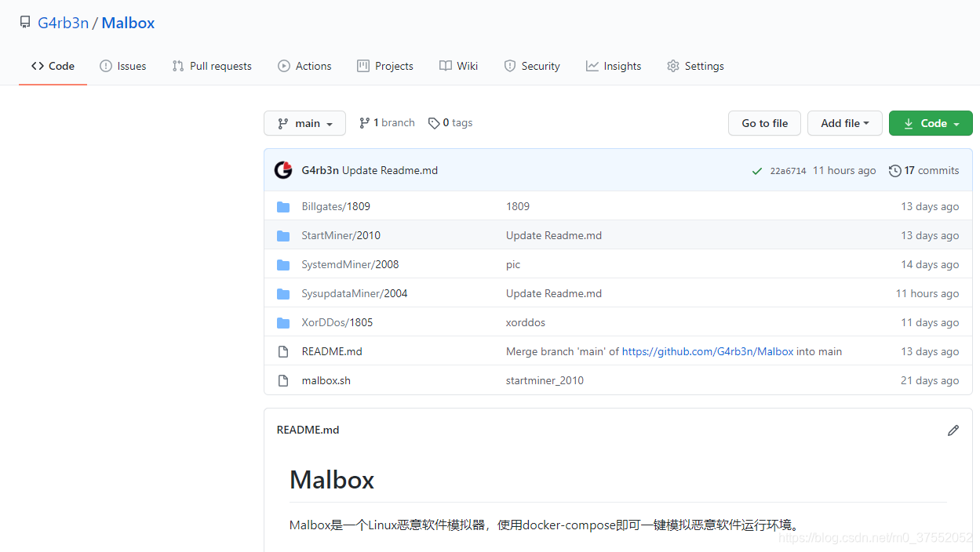This screenshot has width=980, height=552.
Task: Open SysupdataMiner row's Update Readme.md commit
Action: (554, 293)
